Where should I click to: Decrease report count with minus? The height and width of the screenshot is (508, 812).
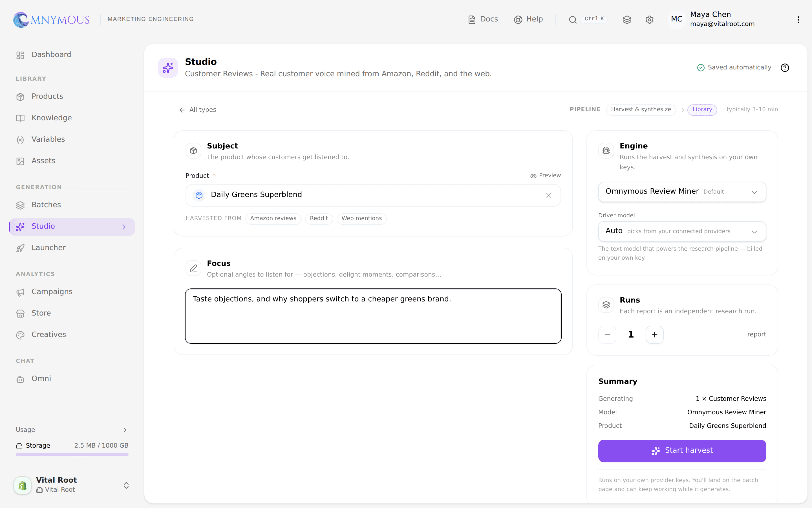[x=607, y=335]
